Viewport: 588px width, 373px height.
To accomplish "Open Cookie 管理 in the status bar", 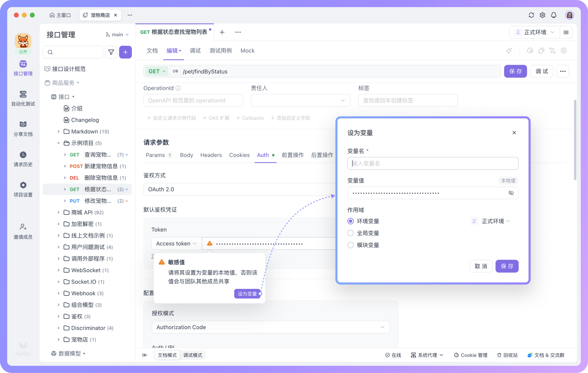I will pos(470,355).
